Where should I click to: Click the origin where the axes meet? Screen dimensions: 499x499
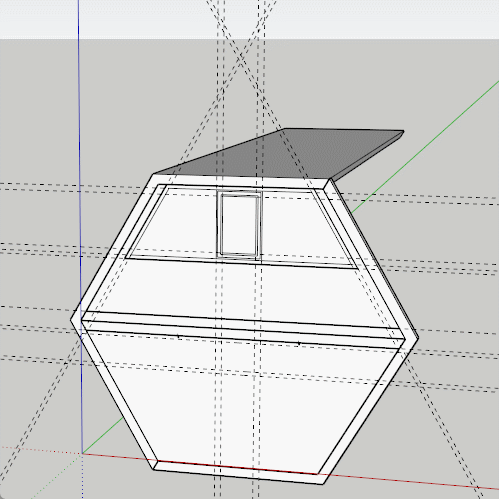tap(82, 453)
